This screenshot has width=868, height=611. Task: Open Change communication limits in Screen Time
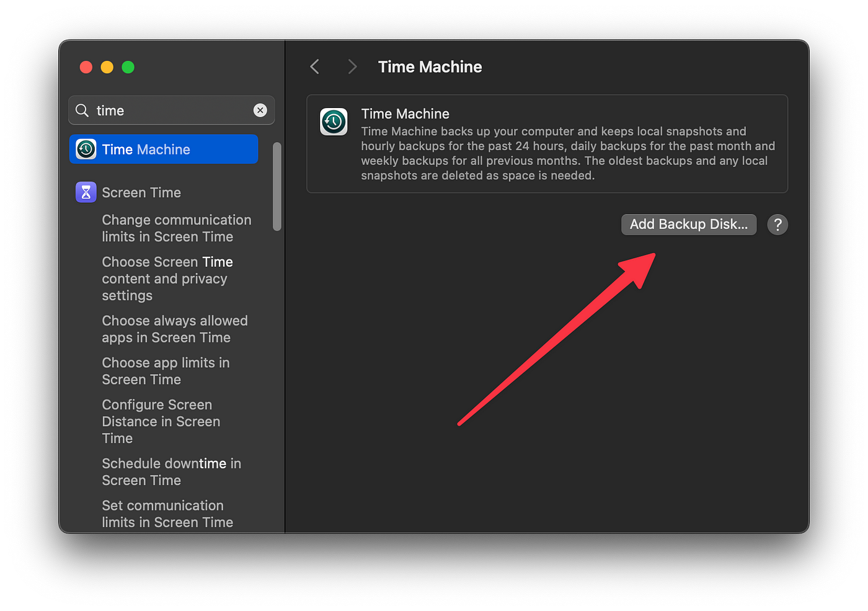pos(177,228)
